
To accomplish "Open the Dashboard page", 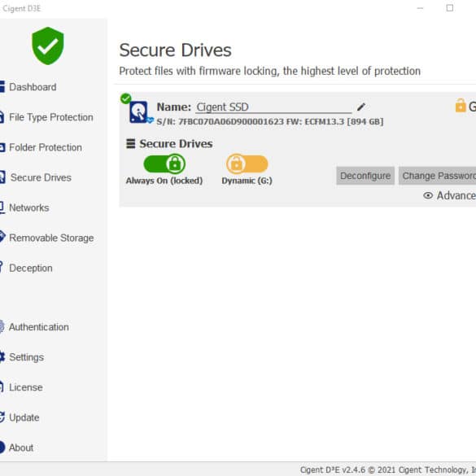I will (33, 87).
